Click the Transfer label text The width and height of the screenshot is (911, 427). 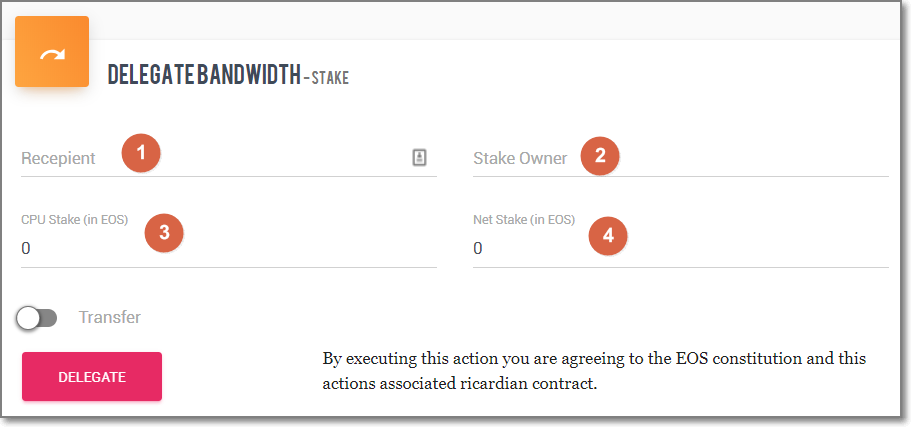[x=110, y=317]
